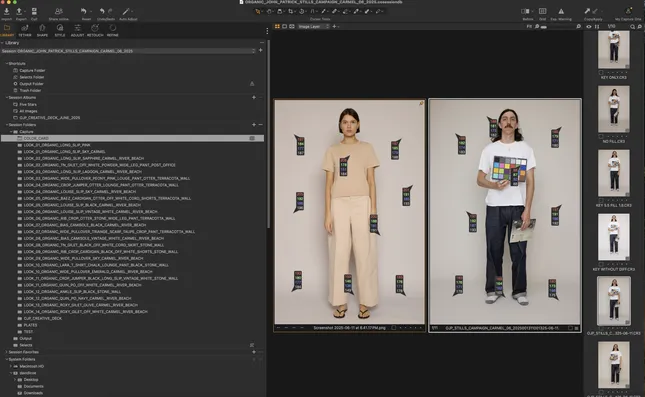The image size is (645, 397).
Task: Click the browser search magnifier icon
Action: tap(633, 26)
